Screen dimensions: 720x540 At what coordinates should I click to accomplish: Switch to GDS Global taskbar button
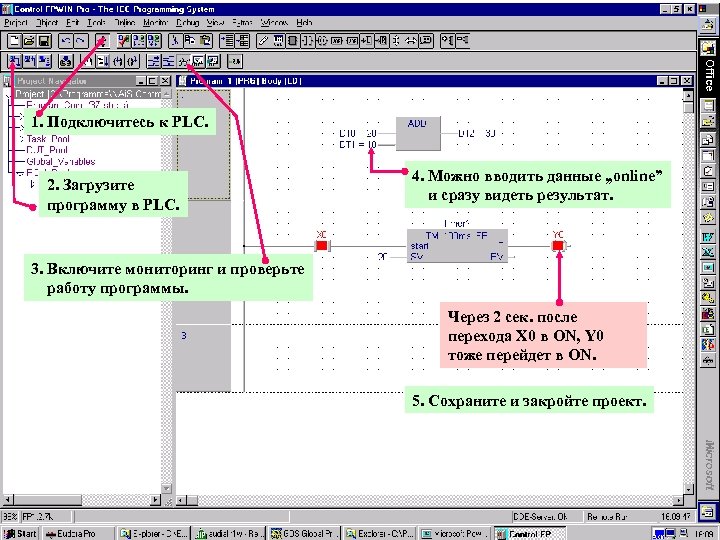(x=304, y=534)
